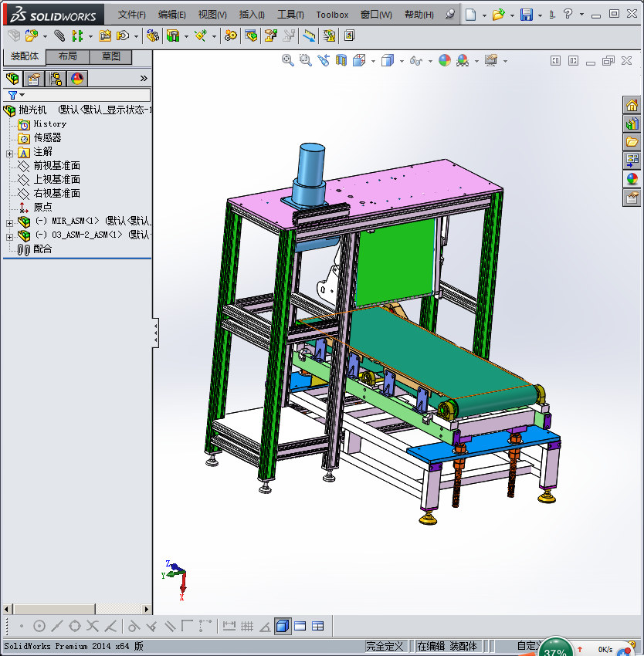
Task: Click Zoom to Fit magnifier icon
Action: [288, 61]
